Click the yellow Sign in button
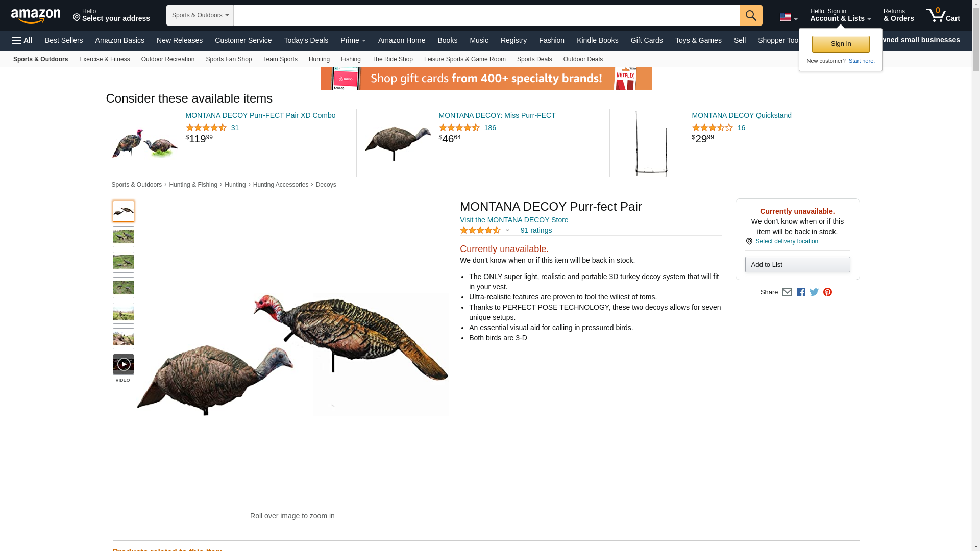980x551 pixels. click(x=841, y=44)
